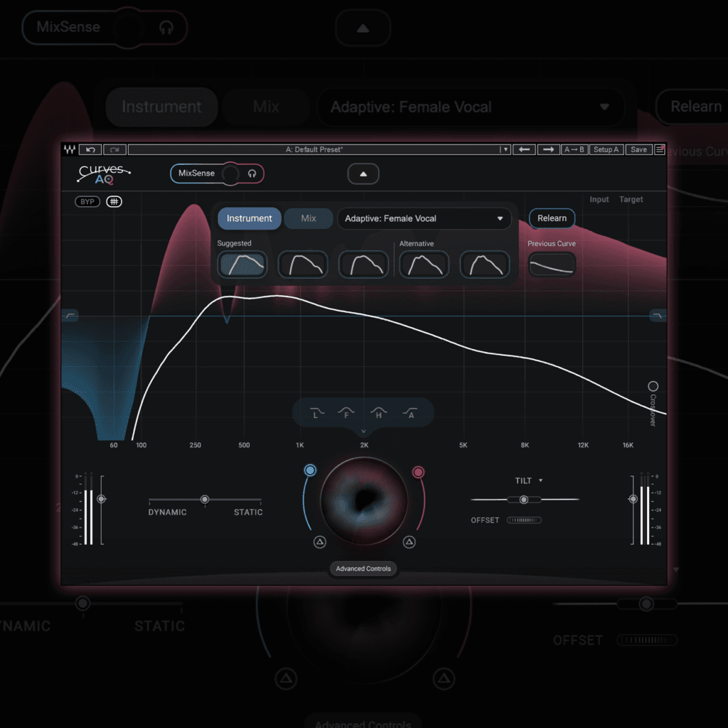Click the right delta triangle icon below the orb
Image resolution: width=728 pixels, height=728 pixels.
coord(409,542)
